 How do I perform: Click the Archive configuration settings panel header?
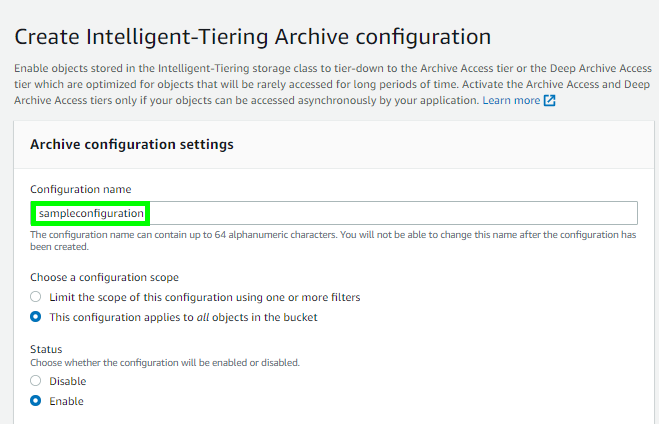click(132, 144)
